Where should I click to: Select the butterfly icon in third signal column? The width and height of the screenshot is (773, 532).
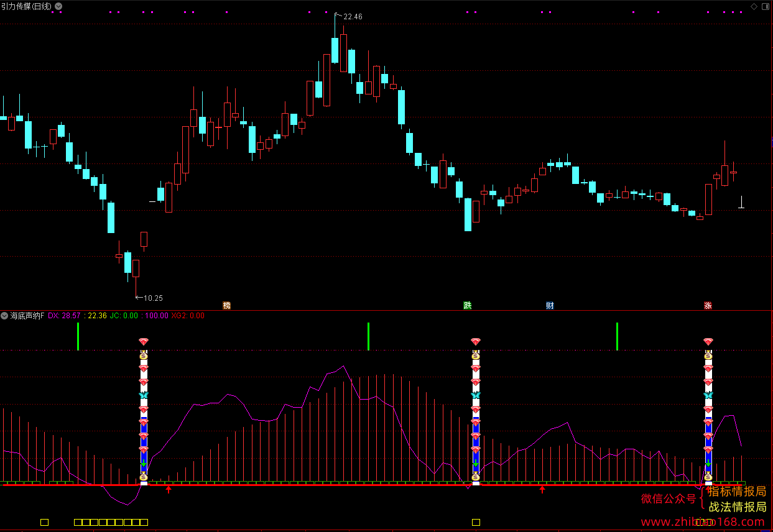click(708, 395)
